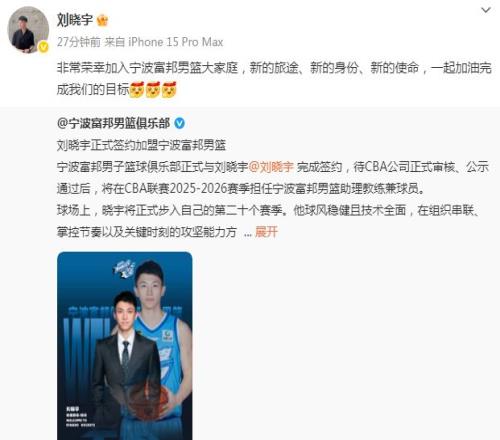Open the post options chevron menu
Image resolution: width=500 pixels, height=440 pixels.
tap(486, 10)
